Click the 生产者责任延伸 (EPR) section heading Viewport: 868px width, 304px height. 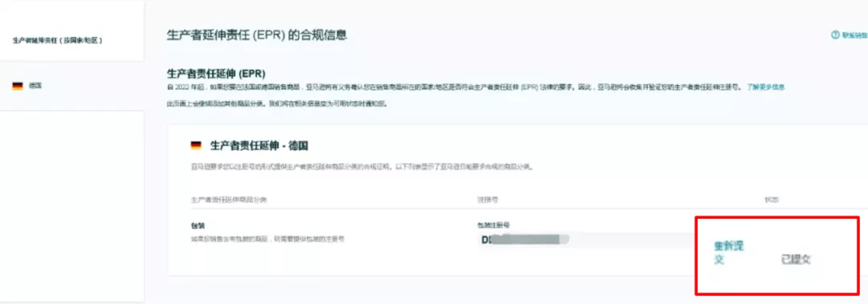click(x=216, y=73)
